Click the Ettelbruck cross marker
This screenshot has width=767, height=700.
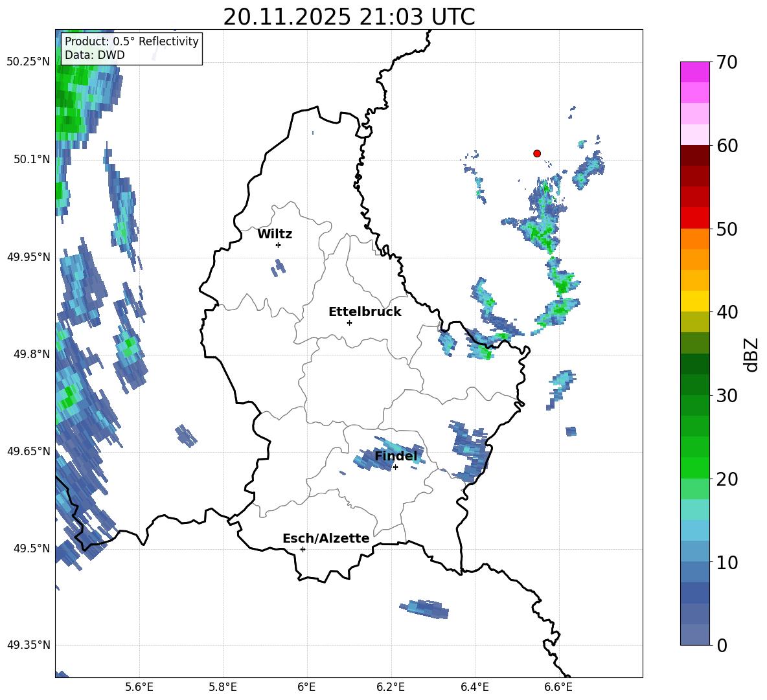point(349,322)
